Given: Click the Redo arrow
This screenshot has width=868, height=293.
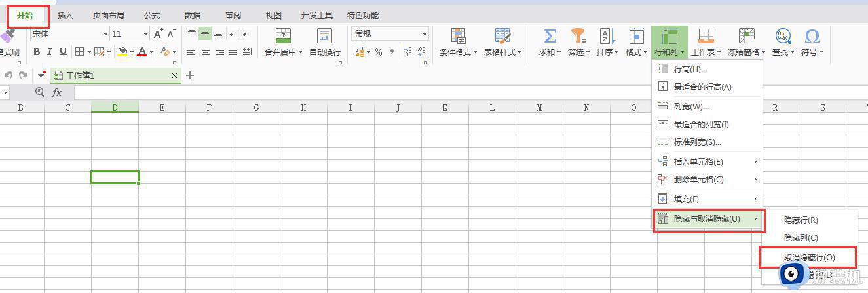Looking at the screenshot, I should coord(23,76).
